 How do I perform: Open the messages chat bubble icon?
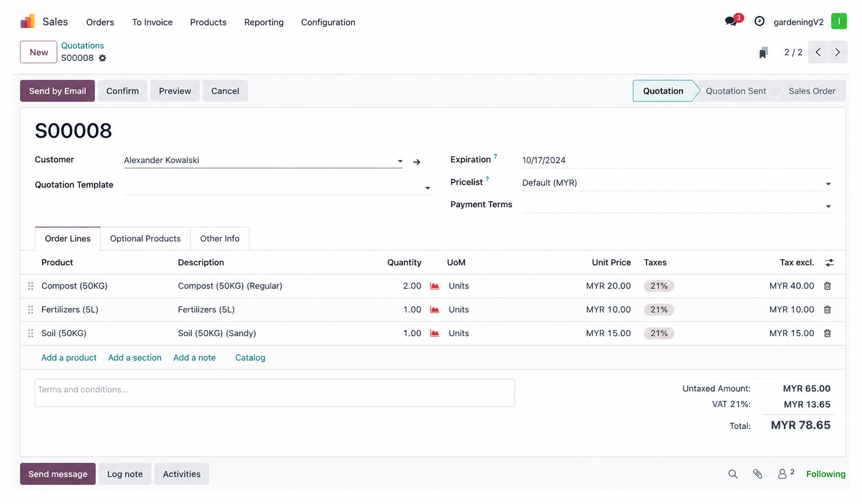pos(731,22)
